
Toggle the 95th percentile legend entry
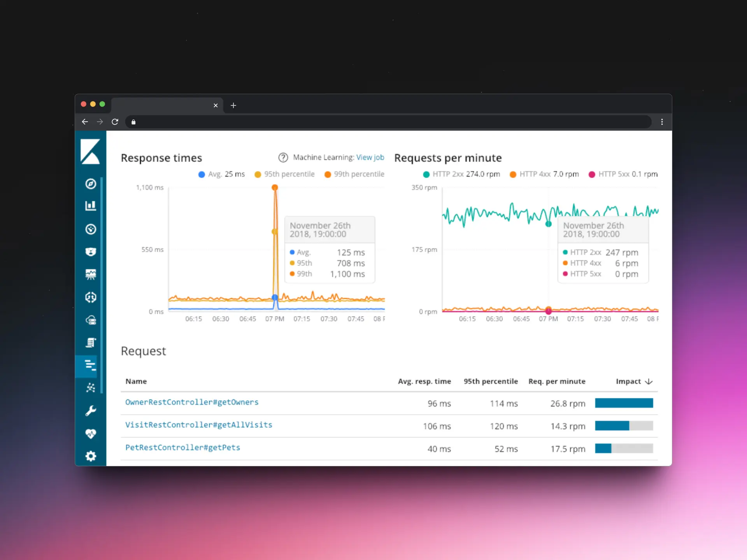pos(284,174)
